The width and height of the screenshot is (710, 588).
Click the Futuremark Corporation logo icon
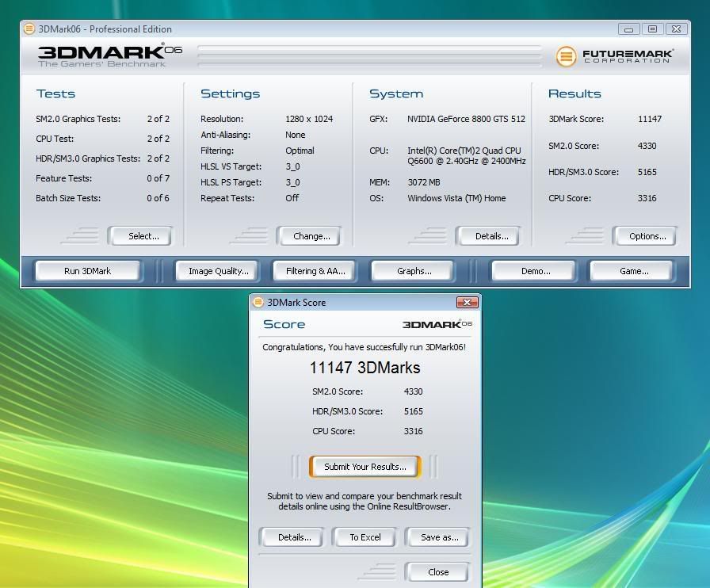tap(566, 56)
